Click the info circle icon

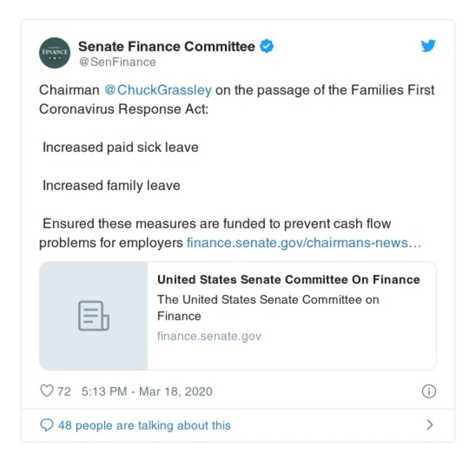click(428, 391)
